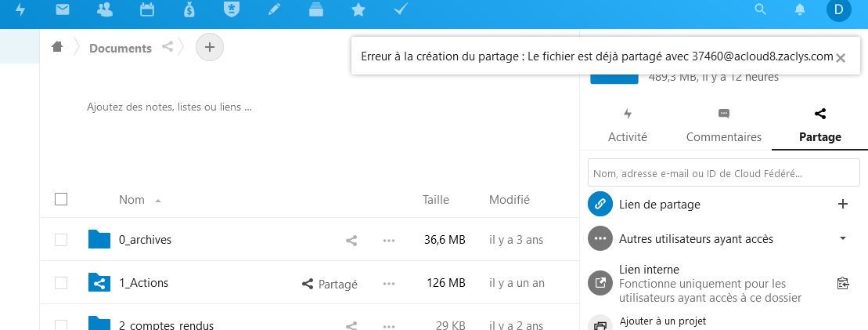868x330 pixels.
Task: Switch to the Commentaires tab
Action: click(x=723, y=127)
